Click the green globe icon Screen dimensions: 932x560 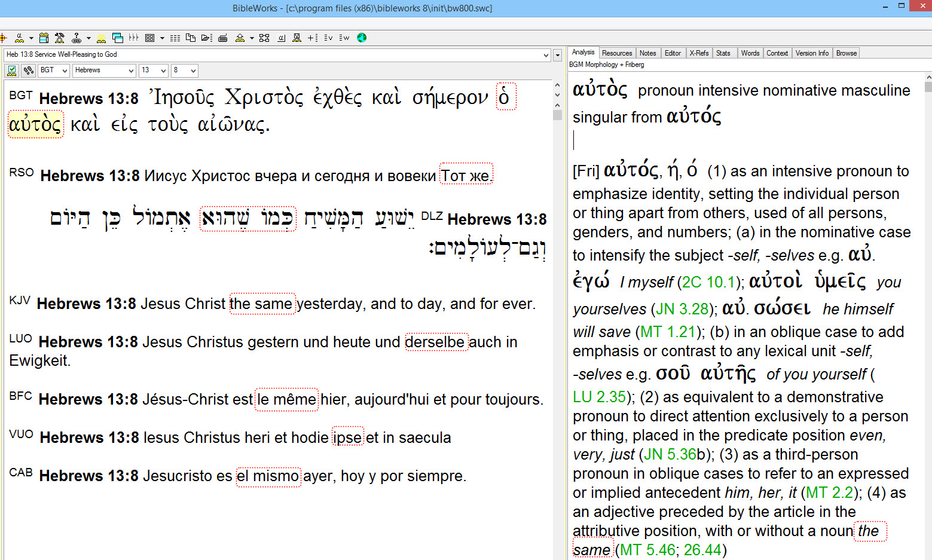click(x=362, y=38)
